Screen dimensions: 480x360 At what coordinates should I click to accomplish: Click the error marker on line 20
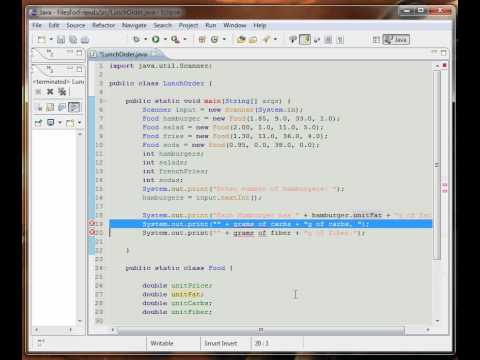[x=92, y=232]
